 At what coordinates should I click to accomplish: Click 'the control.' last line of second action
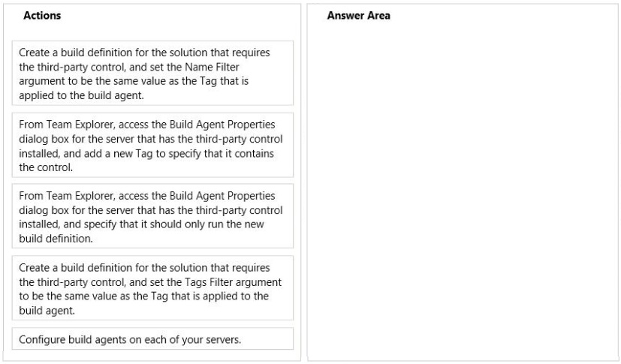click(46, 167)
